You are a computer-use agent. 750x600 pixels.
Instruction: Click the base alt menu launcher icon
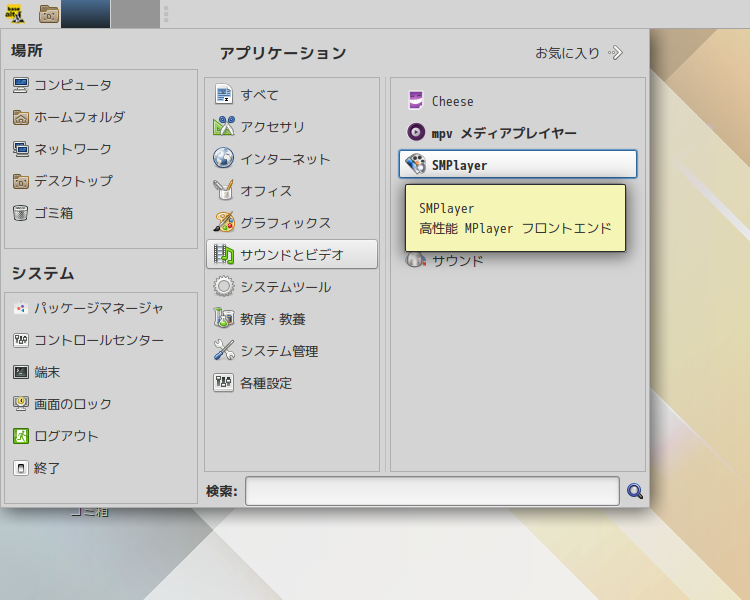coord(15,14)
